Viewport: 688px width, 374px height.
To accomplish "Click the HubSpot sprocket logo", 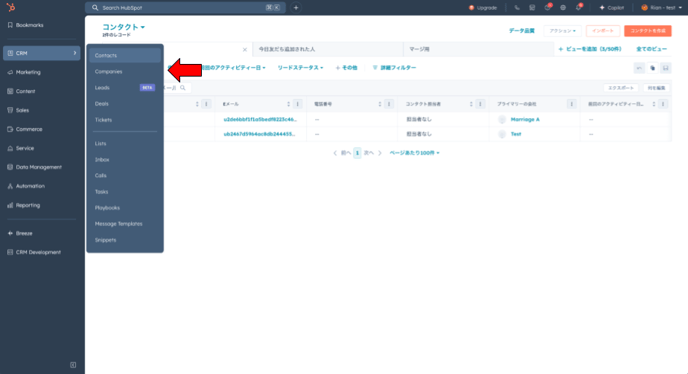I will (x=11, y=7).
